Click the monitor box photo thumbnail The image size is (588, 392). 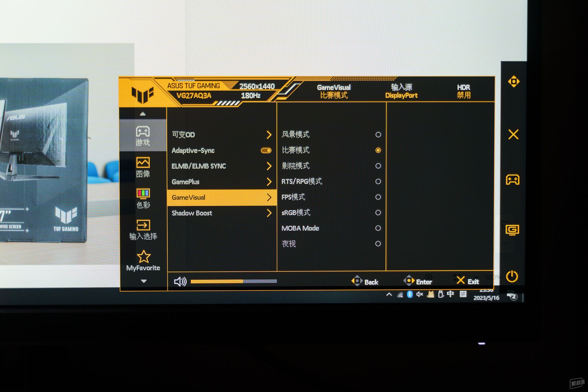click(x=67, y=154)
